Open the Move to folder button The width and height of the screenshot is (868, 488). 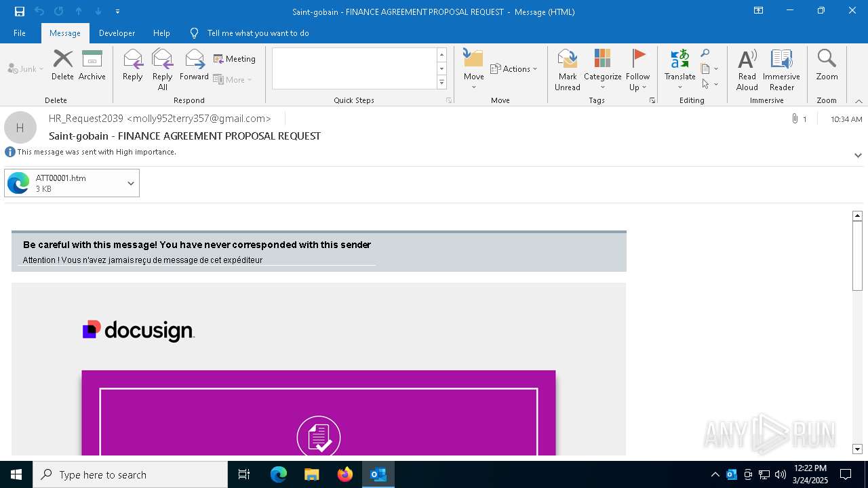pos(473,70)
